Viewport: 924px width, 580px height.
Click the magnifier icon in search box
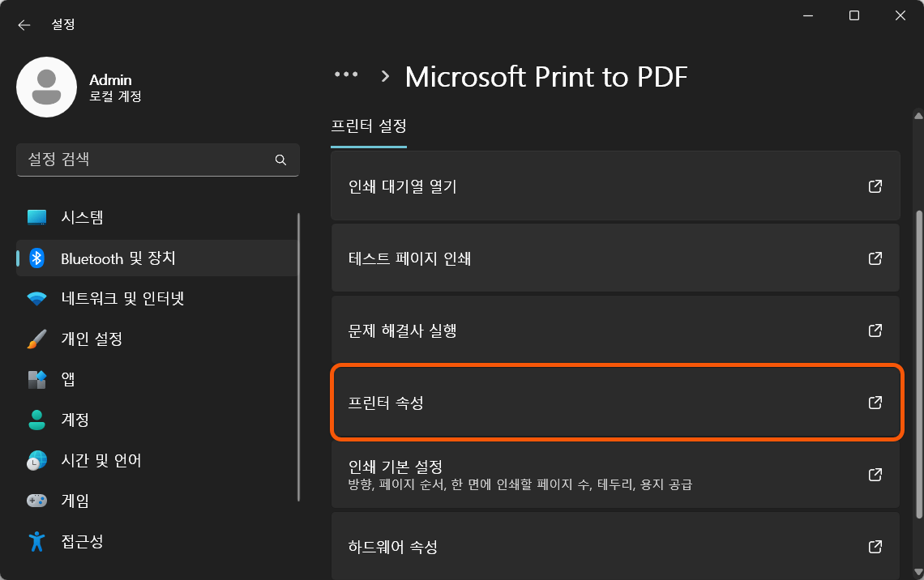(x=280, y=160)
